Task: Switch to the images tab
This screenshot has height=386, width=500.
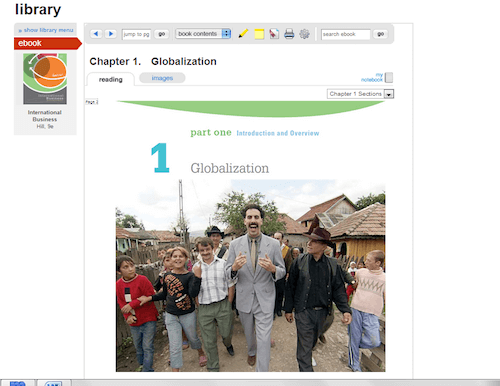Action: pyautogui.click(x=162, y=78)
